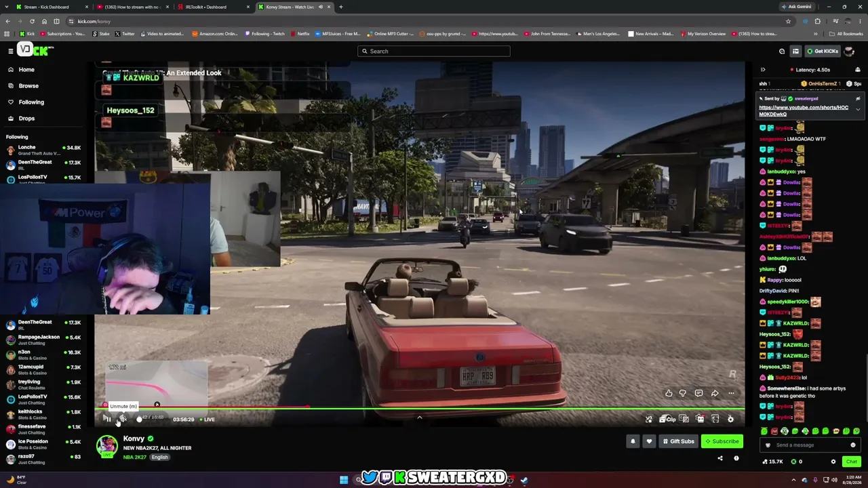
Task: Unmute the stream audio
Action: coord(123,419)
